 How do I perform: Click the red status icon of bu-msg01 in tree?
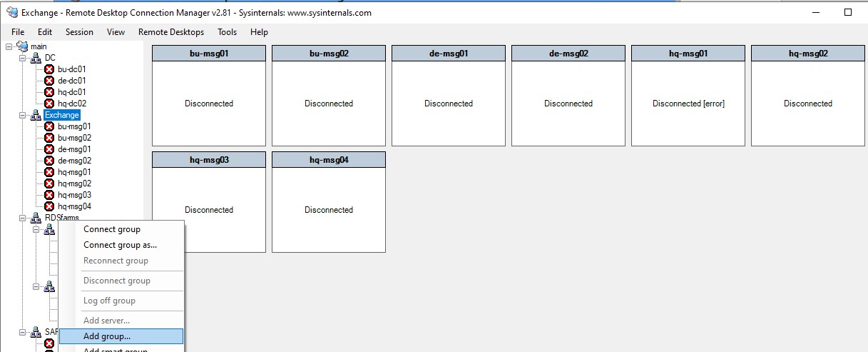coord(49,126)
